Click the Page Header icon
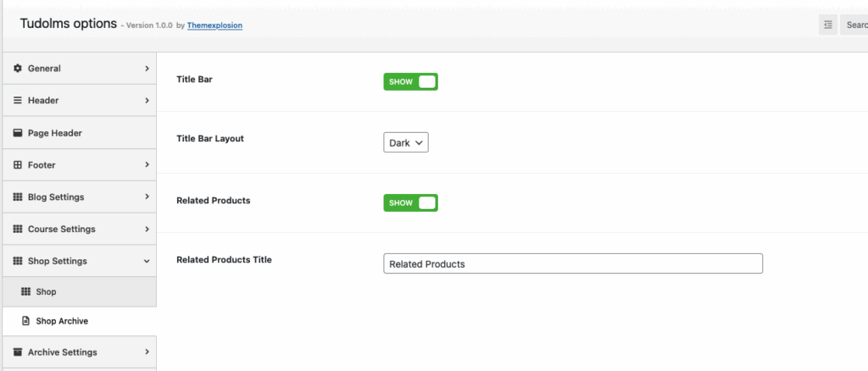 pos(18,133)
